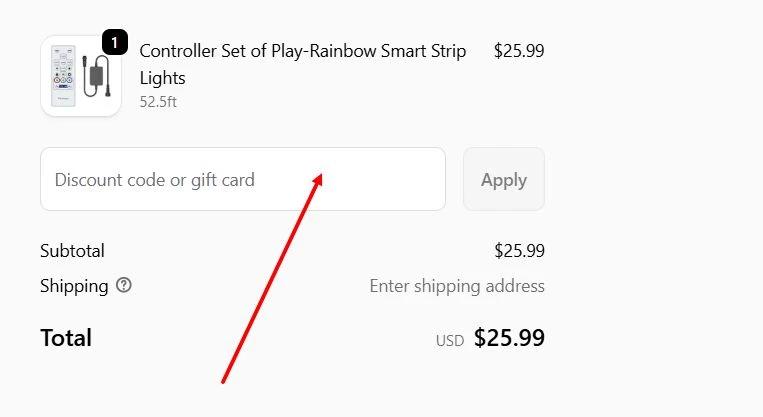
Task: Click the USD currency label
Action: [x=450, y=341]
